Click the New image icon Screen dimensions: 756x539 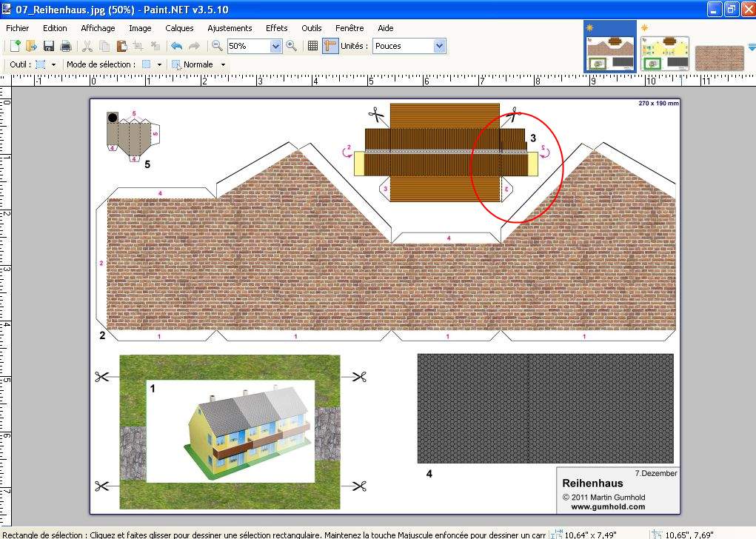(x=14, y=46)
